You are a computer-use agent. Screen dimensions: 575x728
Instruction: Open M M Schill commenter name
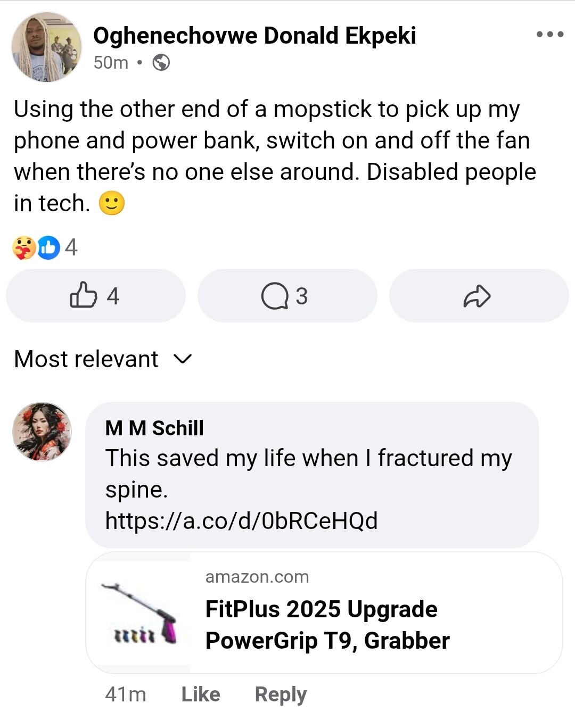click(x=154, y=428)
